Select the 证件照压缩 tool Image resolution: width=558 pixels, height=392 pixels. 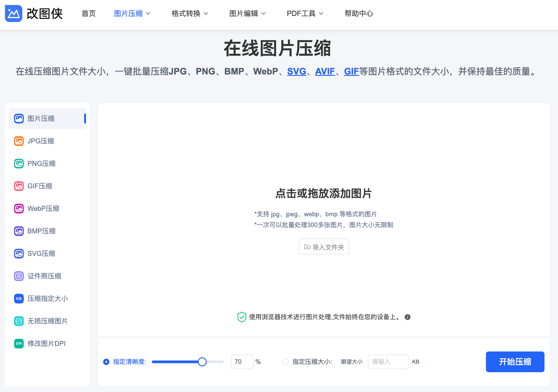pyautogui.click(x=44, y=276)
